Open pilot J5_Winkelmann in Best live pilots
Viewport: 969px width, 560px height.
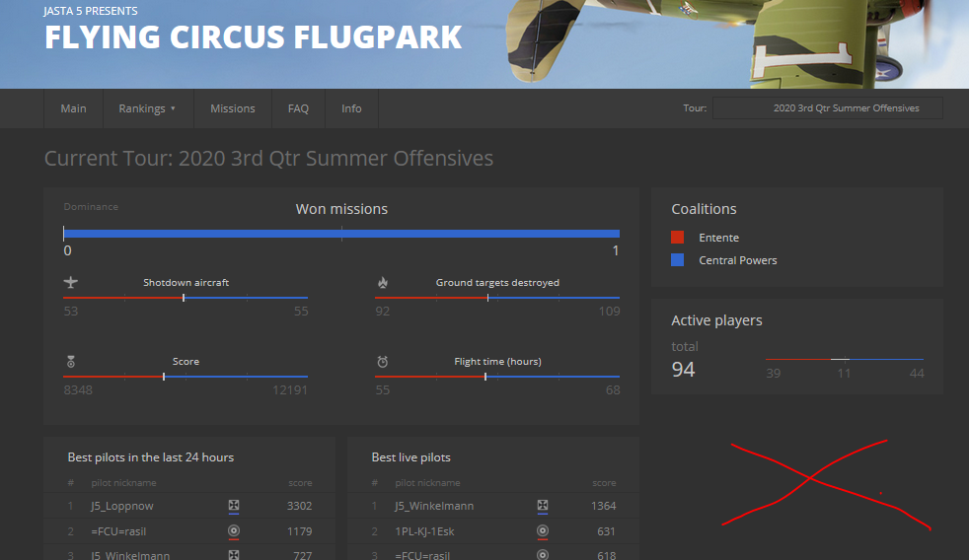point(434,506)
